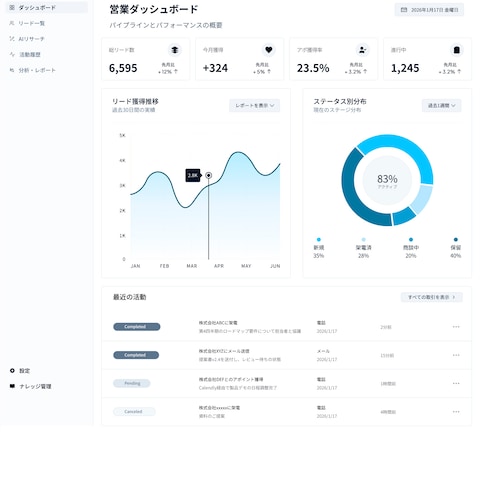The image size is (480, 480).
Task: Click the up arrow beside +5% on +324 card
Action: point(269,71)
